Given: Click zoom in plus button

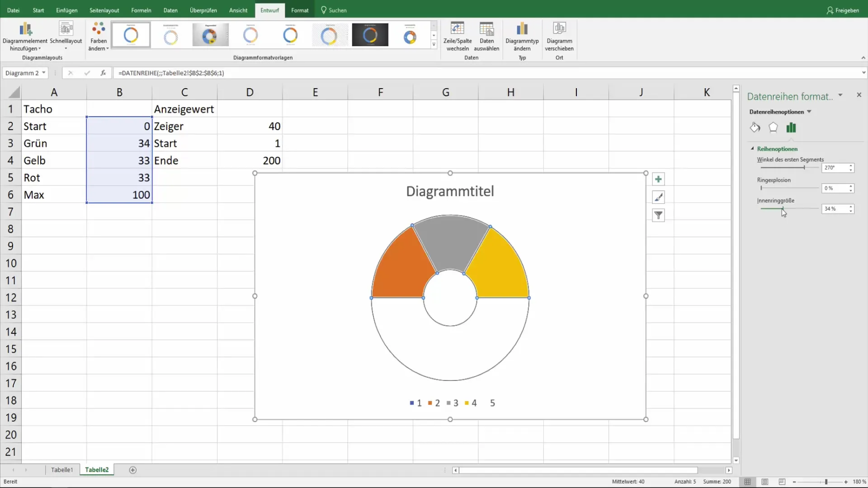Looking at the screenshot, I should pos(846,482).
